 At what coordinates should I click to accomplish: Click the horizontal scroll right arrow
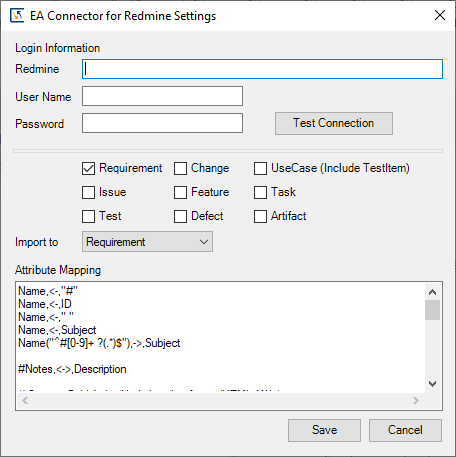point(415,400)
